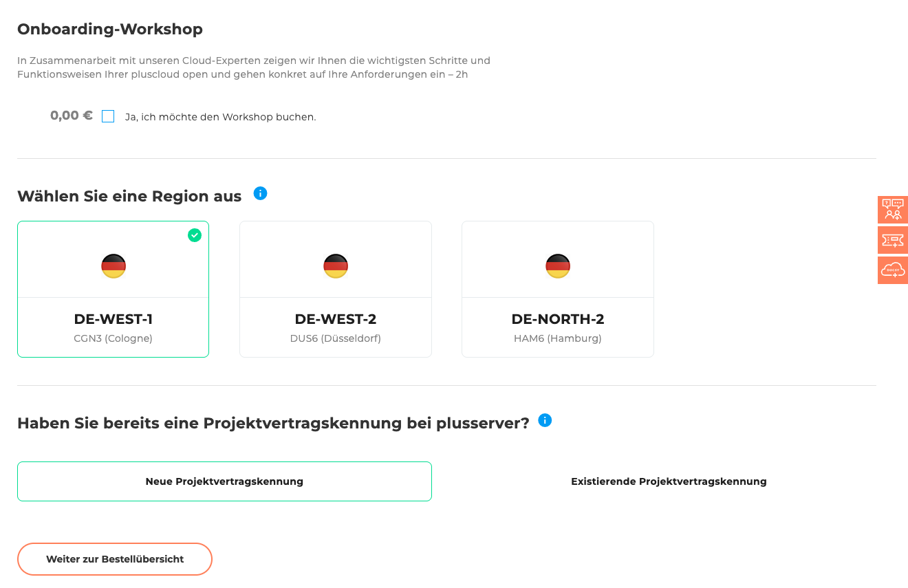Click the Projektvertragskennung info icon

545,420
